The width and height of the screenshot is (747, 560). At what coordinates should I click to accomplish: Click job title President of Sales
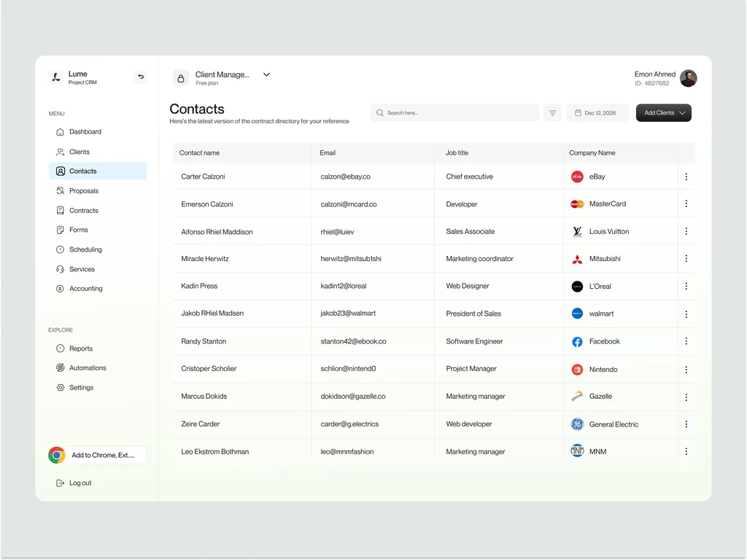pos(473,314)
